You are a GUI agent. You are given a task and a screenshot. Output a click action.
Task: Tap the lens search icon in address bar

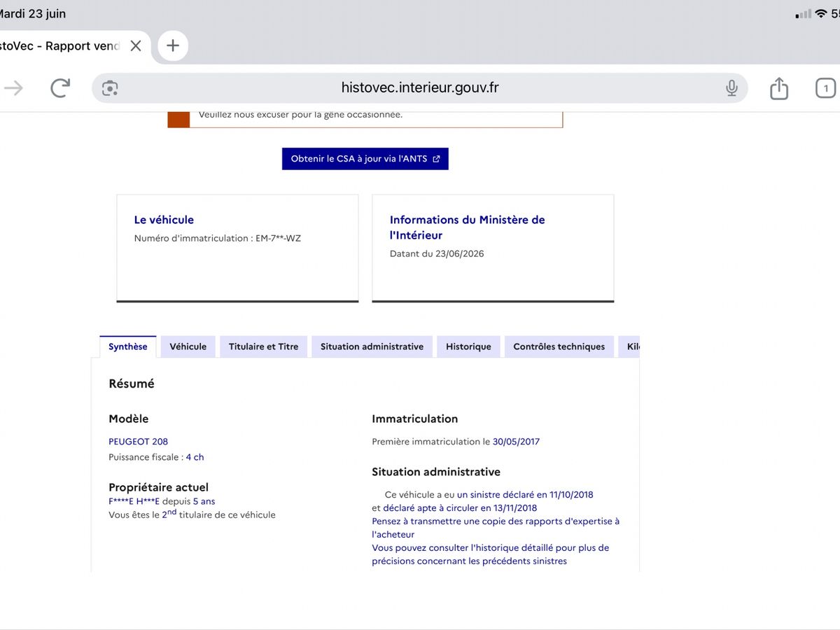(x=110, y=88)
